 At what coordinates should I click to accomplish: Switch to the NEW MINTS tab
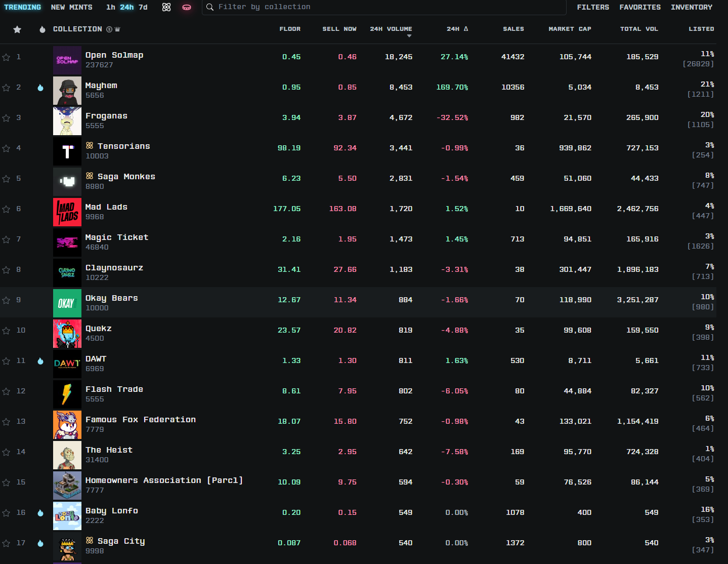point(72,7)
